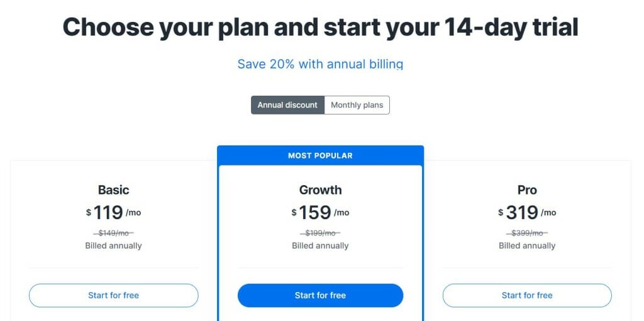Click the $159/mo Growth price

pyautogui.click(x=320, y=212)
